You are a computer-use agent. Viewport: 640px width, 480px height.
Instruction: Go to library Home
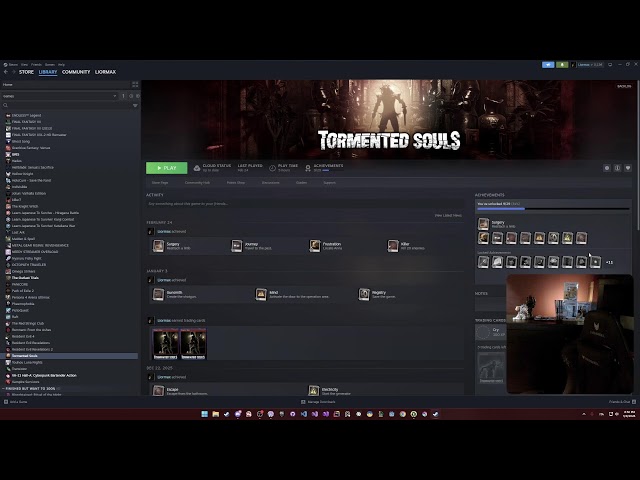pos(8,84)
